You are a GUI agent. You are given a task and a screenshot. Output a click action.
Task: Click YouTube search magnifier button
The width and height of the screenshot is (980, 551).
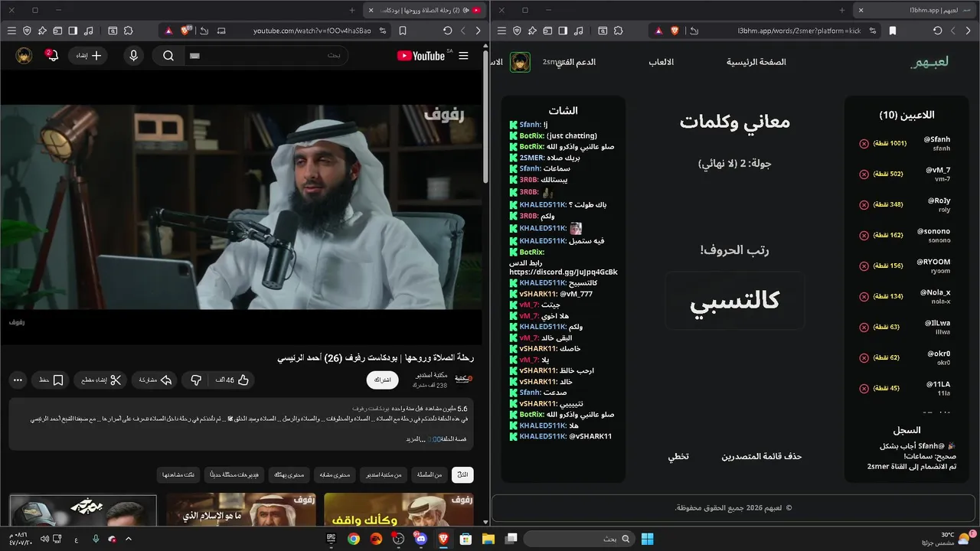click(x=168, y=56)
